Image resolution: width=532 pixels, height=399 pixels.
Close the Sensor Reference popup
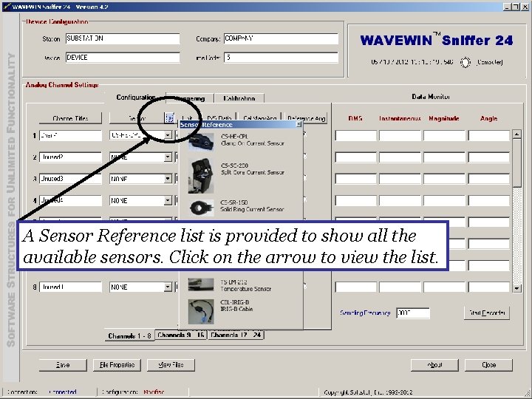pyautogui.click(x=299, y=125)
